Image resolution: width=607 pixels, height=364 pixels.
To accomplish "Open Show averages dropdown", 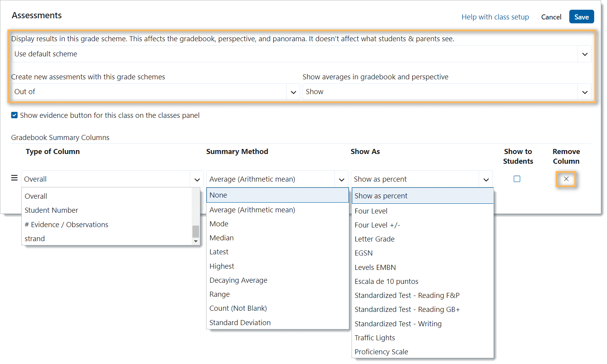I will pos(584,92).
